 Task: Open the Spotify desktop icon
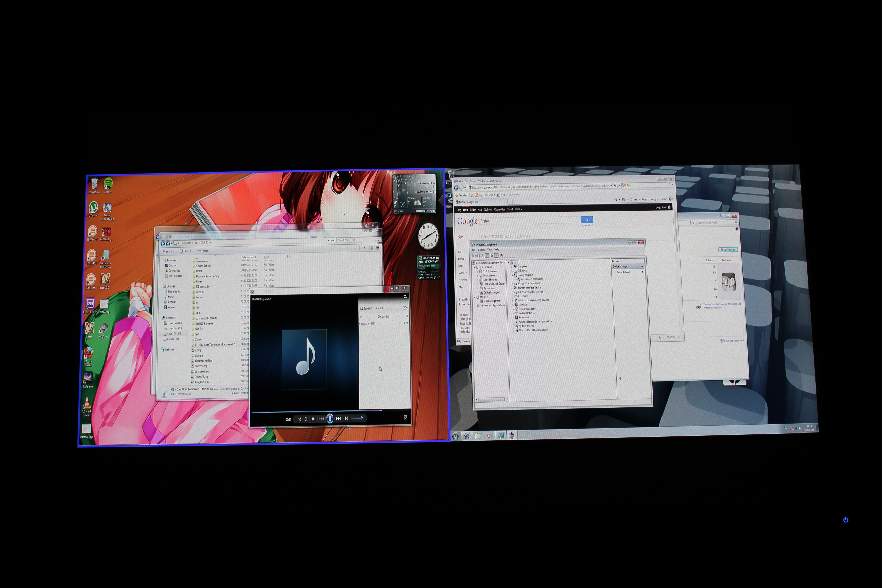[108, 185]
